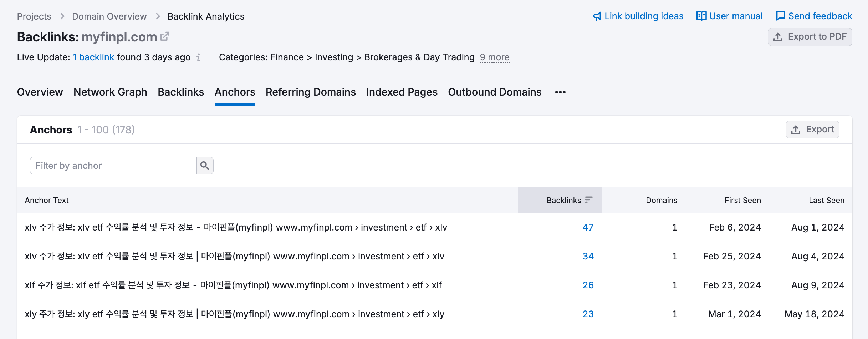The image size is (868, 339).
Task: Click the 47 backlinks count link
Action: [x=588, y=227]
